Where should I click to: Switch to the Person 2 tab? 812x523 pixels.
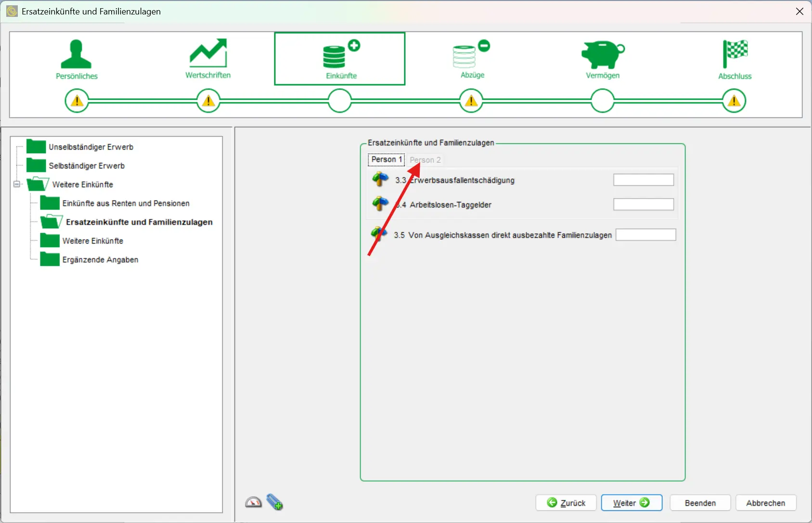(x=425, y=160)
